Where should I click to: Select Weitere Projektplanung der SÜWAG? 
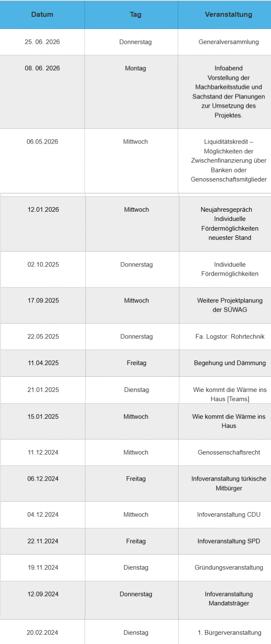point(230,305)
